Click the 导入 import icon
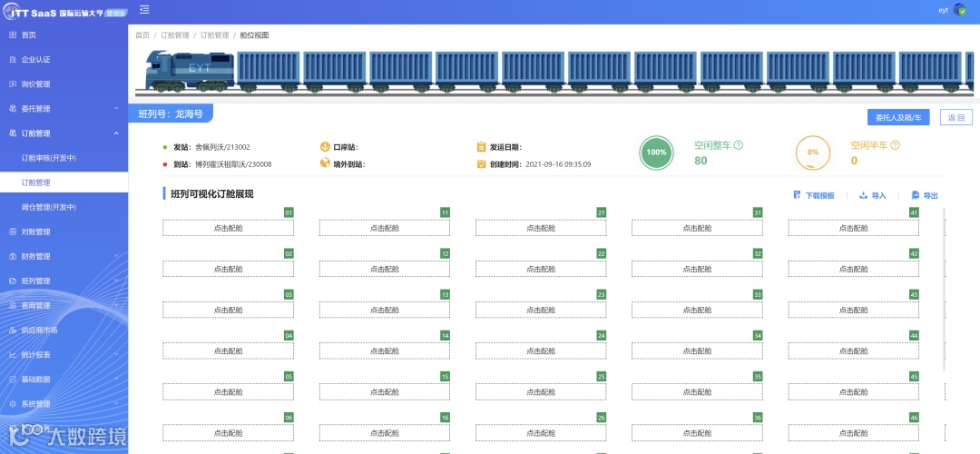The width and height of the screenshot is (980, 454). point(863,195)
